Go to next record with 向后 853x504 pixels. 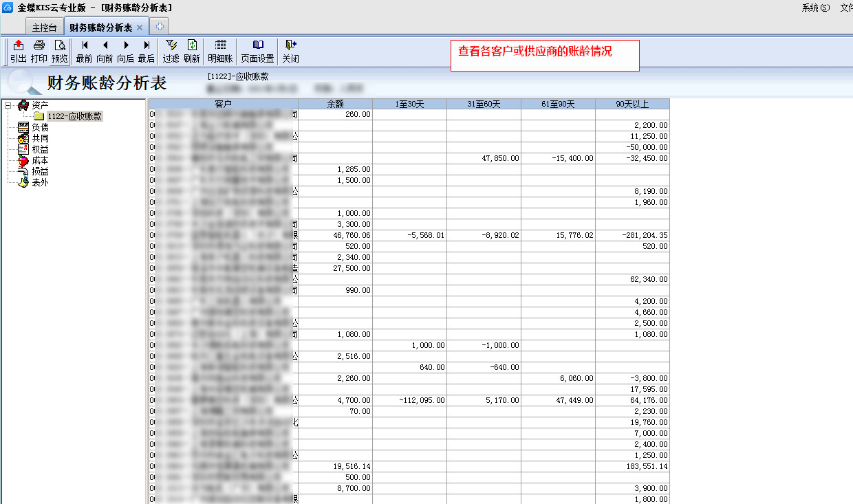[125, 51]
